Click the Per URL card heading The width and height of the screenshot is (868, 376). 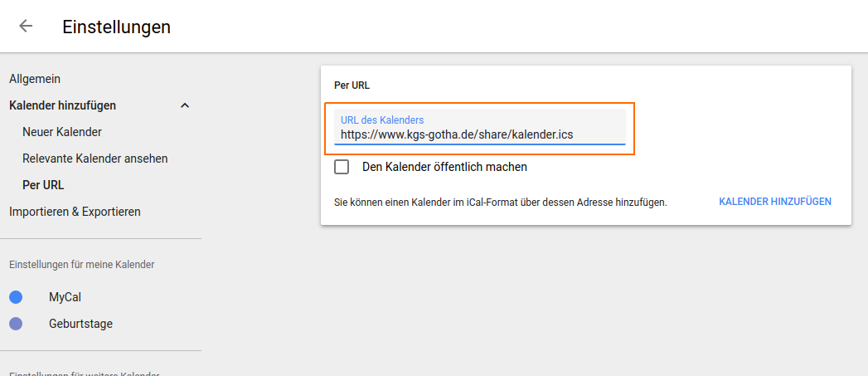[352, 85]
